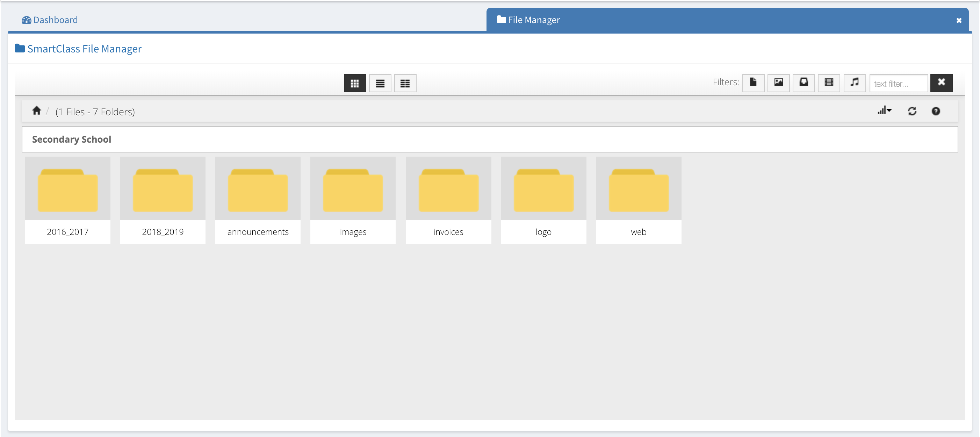Switch to columns list view

pyautogui.click(x=405, y=83)
